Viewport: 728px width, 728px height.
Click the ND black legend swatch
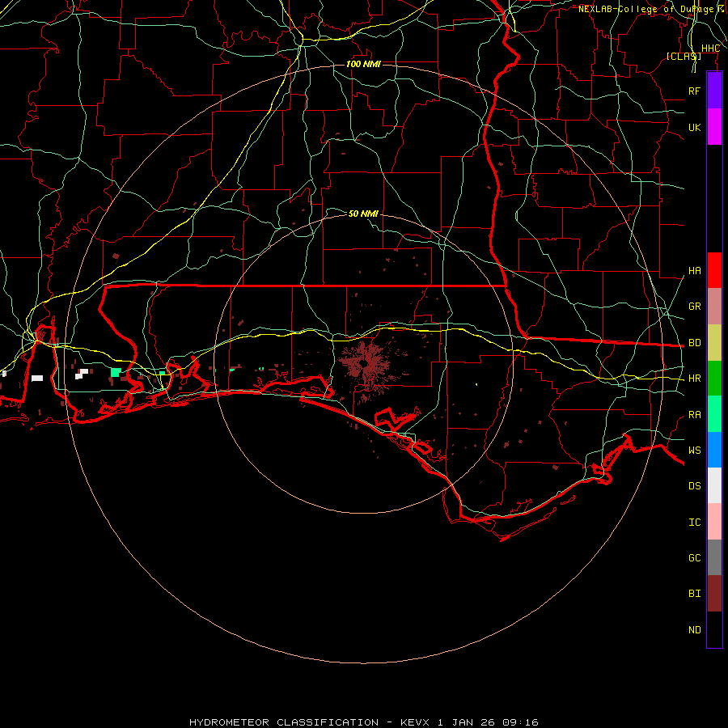pyautogui.click(x=714, y=629)
